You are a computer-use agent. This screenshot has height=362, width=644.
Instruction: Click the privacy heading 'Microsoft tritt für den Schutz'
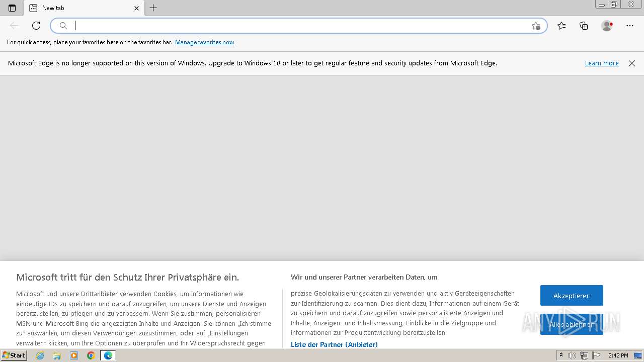(128, 277)
